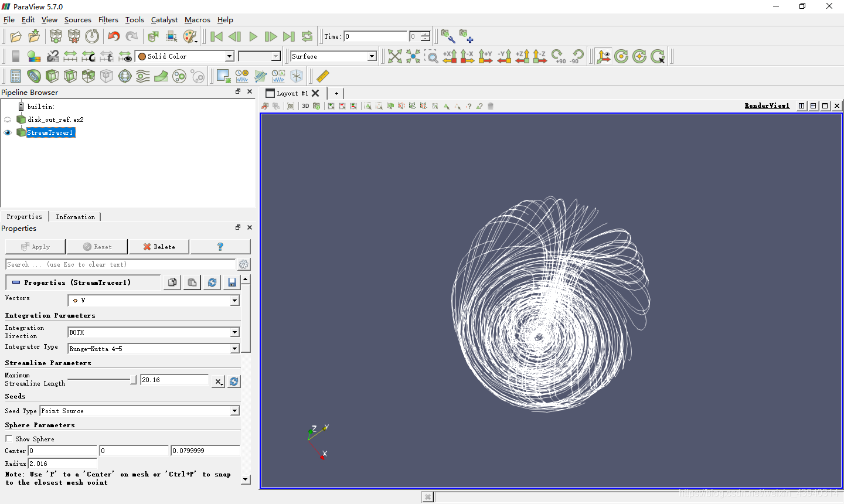This screenshot has height=504, width=844.
Task: Open the Seed Type dropdown
Action: (139, 411)
